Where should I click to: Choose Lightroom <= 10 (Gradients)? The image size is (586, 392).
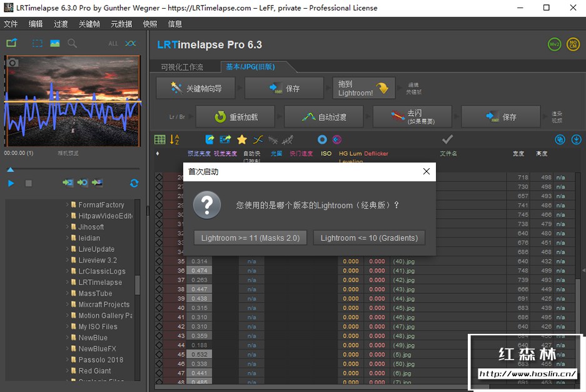(x=369, y=238)
